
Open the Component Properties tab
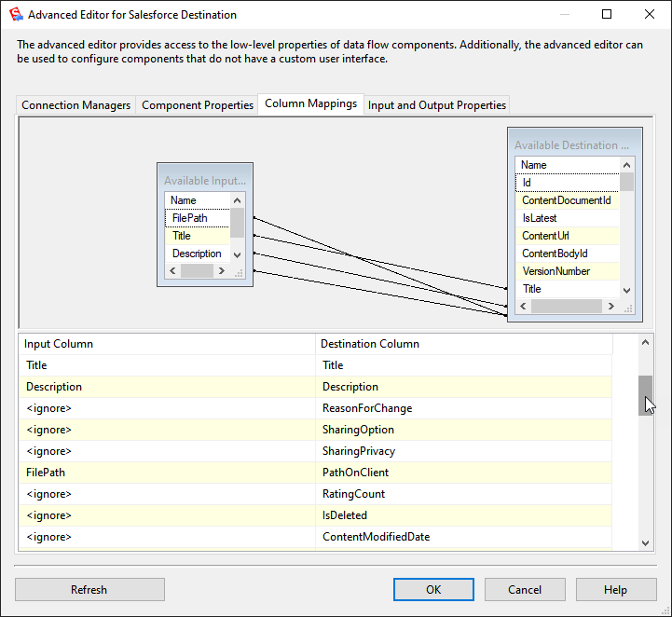198,105
